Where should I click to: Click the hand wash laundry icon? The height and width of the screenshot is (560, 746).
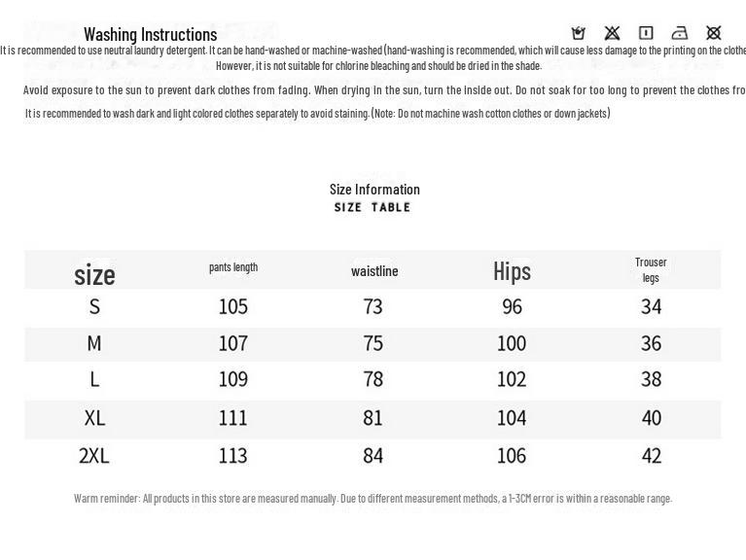tap(579, 33)
